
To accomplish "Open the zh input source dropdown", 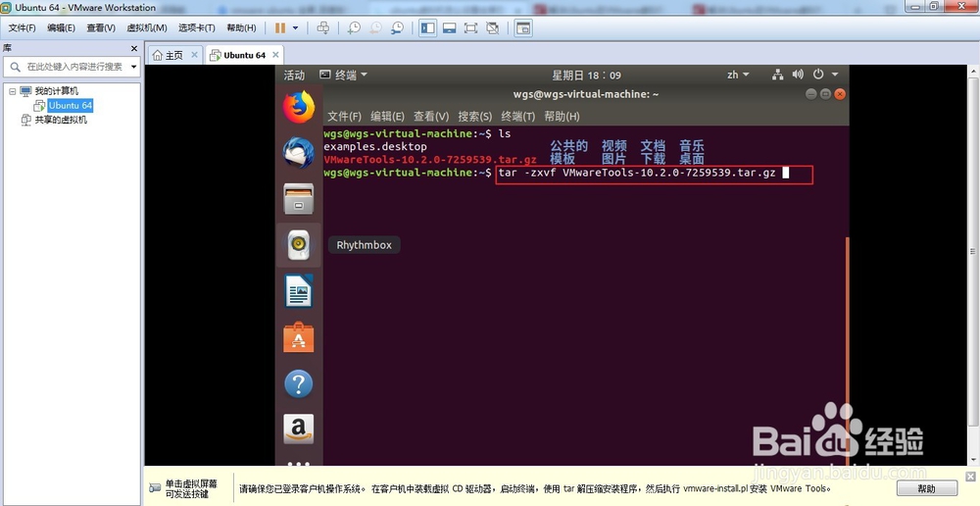I will [x=738, y=76].
